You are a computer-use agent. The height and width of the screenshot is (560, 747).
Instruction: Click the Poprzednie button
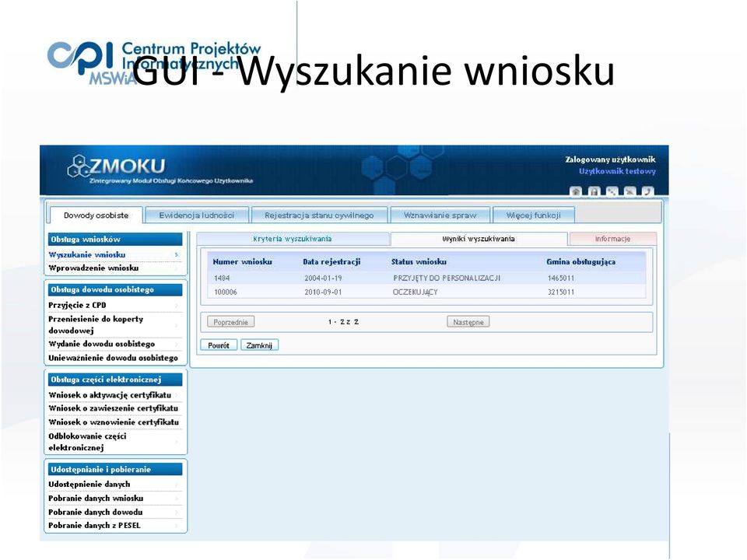tap(230, 322)
